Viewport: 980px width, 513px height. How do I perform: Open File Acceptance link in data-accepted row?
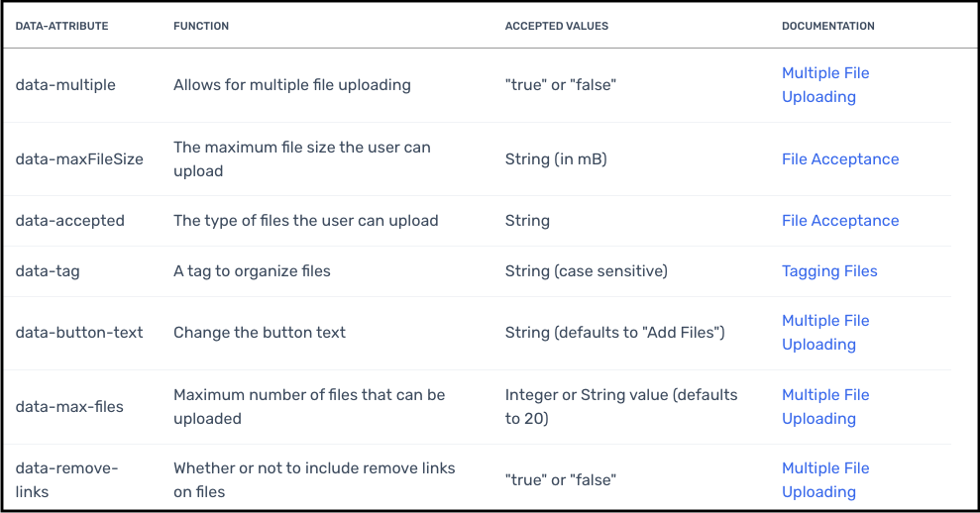coord(839,221)
